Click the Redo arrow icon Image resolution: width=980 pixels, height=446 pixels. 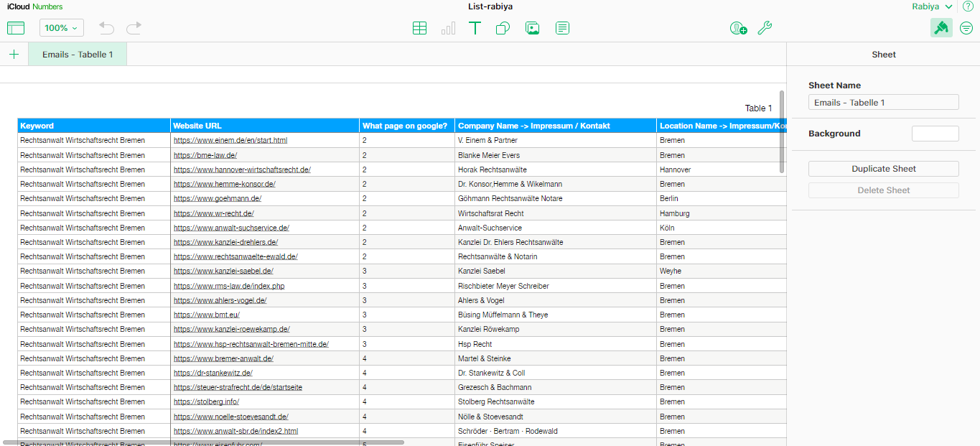pyautogui.click(x=134, y=28)
